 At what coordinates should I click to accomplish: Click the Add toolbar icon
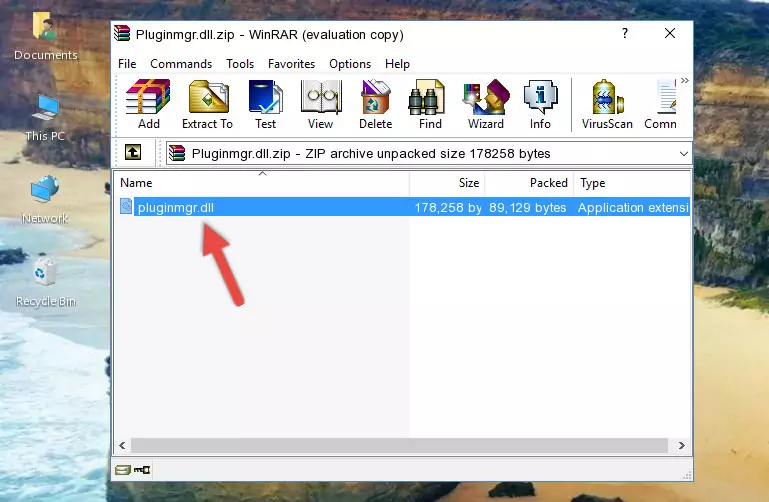[x=148, y=104]
